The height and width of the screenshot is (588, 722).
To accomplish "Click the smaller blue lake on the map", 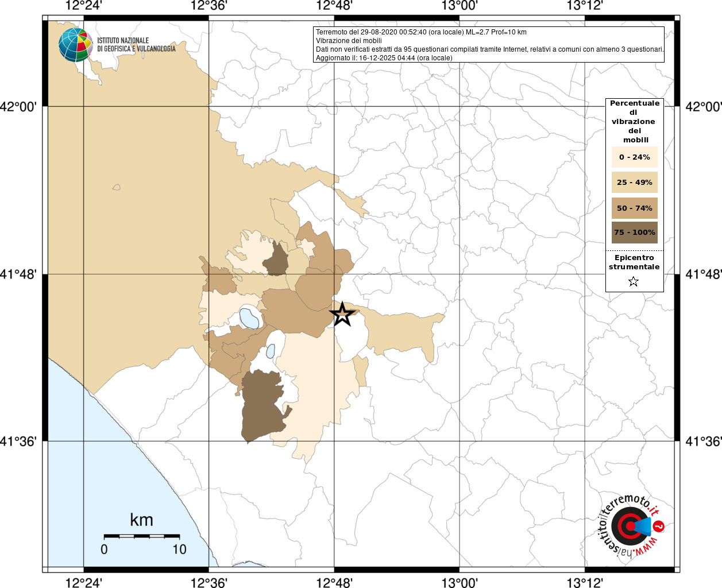I will (x=271, y=350).
